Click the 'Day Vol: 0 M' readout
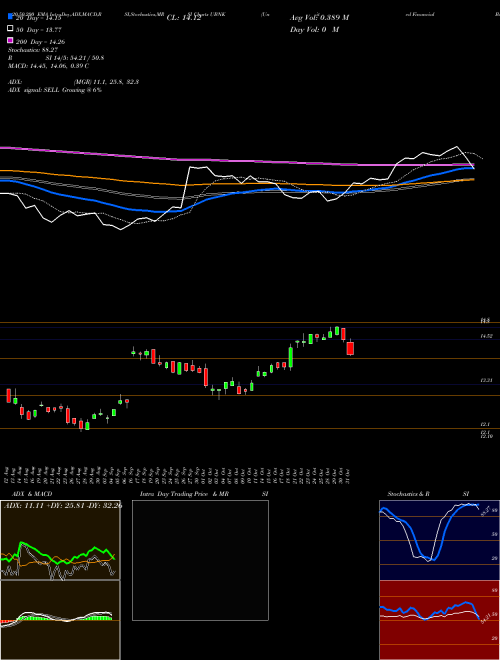The width and height of the screenshot is (500, 660). click(314, 30)
